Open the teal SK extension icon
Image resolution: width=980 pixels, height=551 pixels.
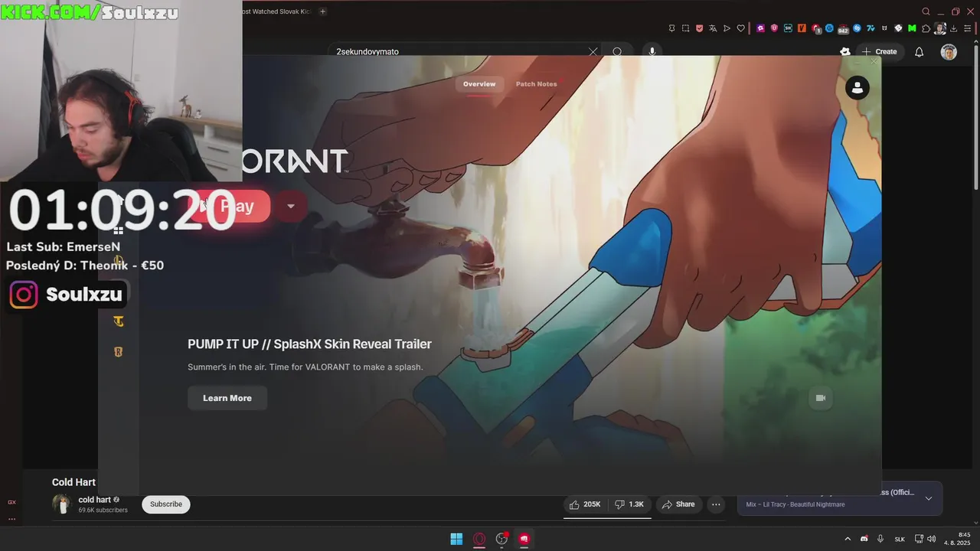788,28
